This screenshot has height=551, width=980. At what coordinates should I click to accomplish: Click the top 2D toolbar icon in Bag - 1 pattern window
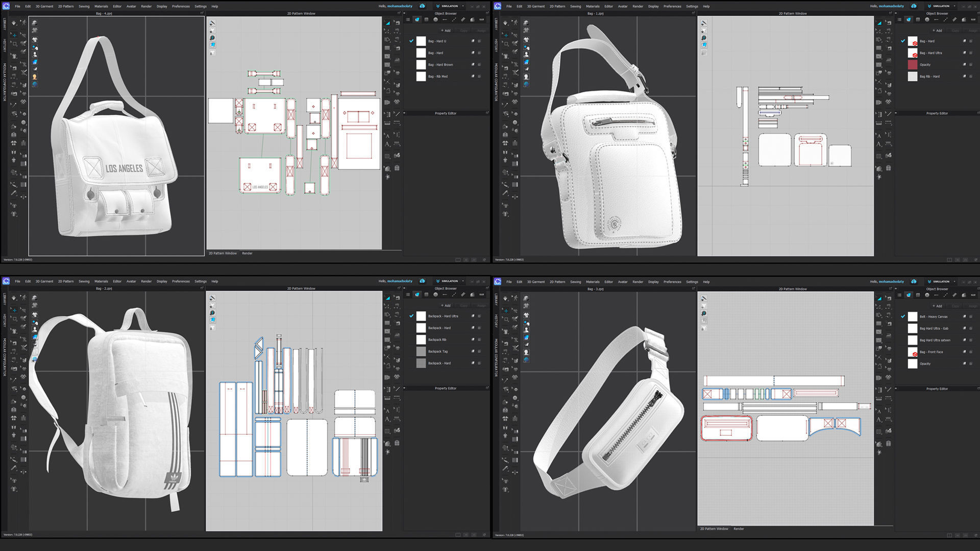704,23
